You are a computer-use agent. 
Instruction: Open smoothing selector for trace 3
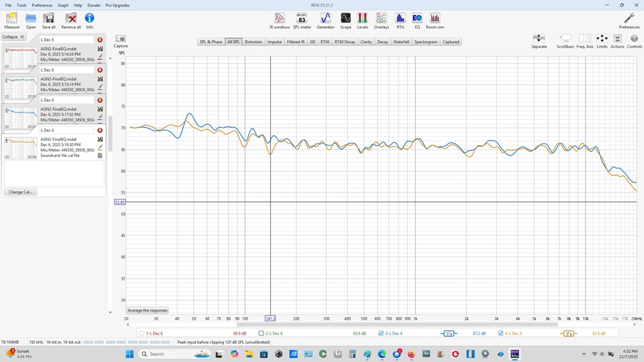[449, 333]
